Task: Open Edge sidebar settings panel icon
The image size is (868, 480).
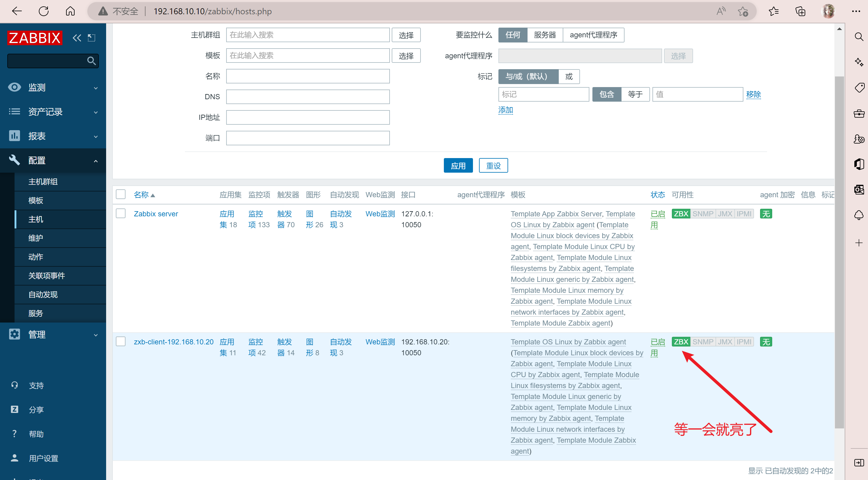Action: tap(859, 462)
